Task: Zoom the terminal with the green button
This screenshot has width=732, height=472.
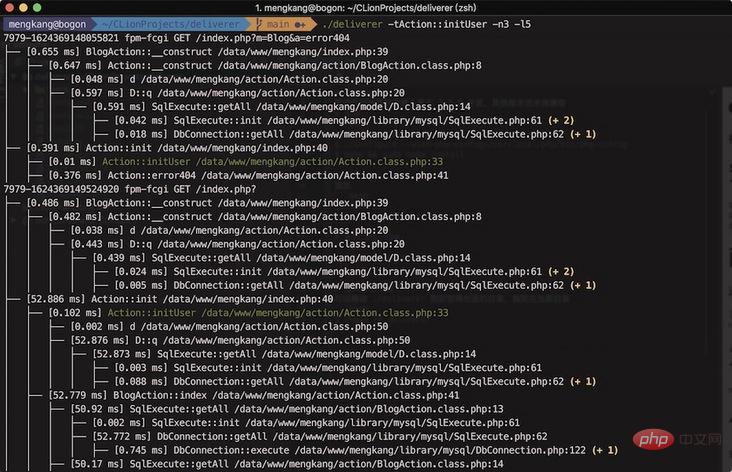Action: (x=37, y=7)
